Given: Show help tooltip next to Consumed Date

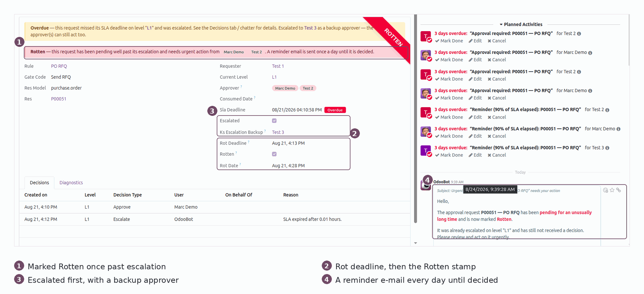Looking at the screenshot, I should pos(255,97).
